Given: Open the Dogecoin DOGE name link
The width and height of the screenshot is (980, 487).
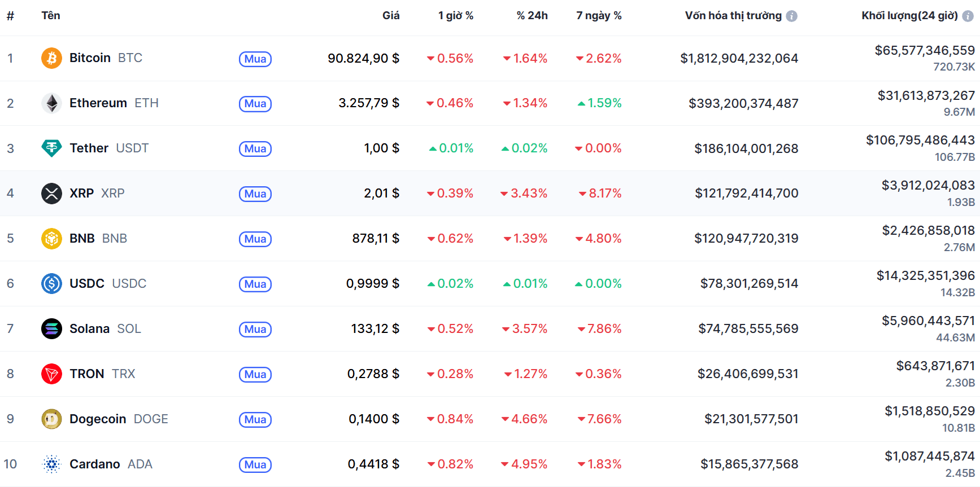Looking at the screenshot, I should click(x=119, y=419).
